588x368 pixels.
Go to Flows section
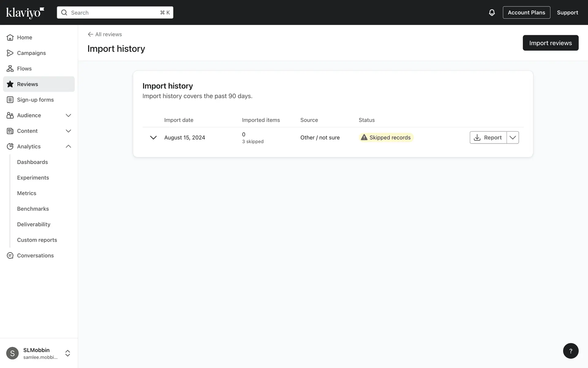[24, 69]
